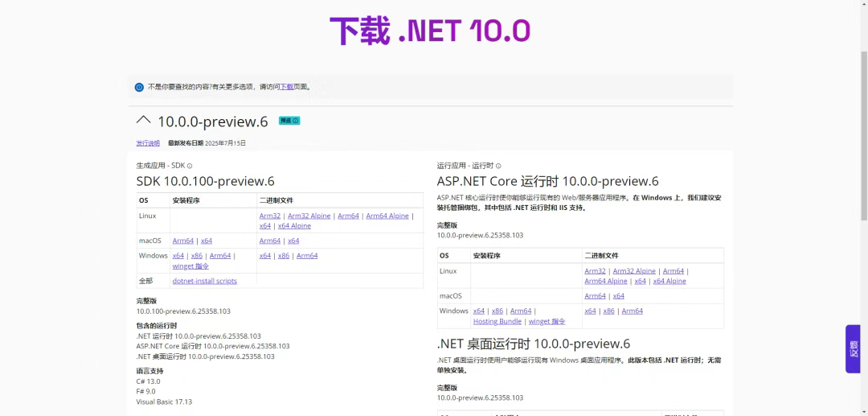Download SDK Windows x64 installer
The width and height of the screenshot is (868, 416).
click(178, 256)
